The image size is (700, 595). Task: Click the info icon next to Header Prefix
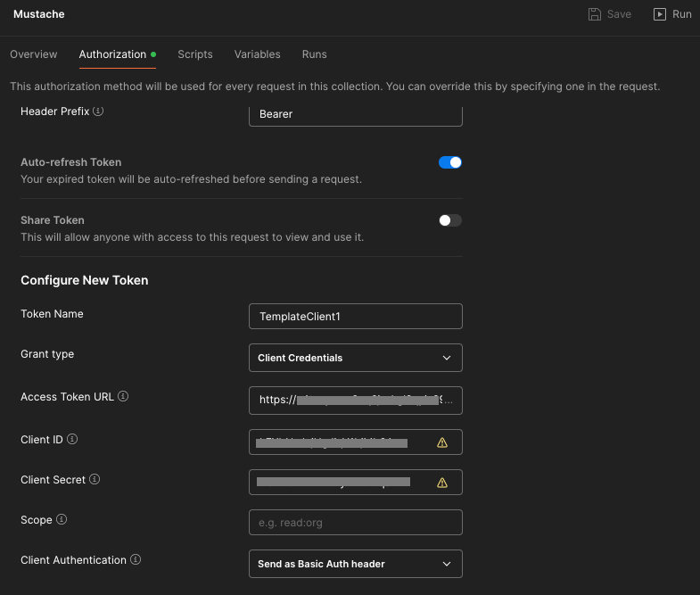pos(98,112)
